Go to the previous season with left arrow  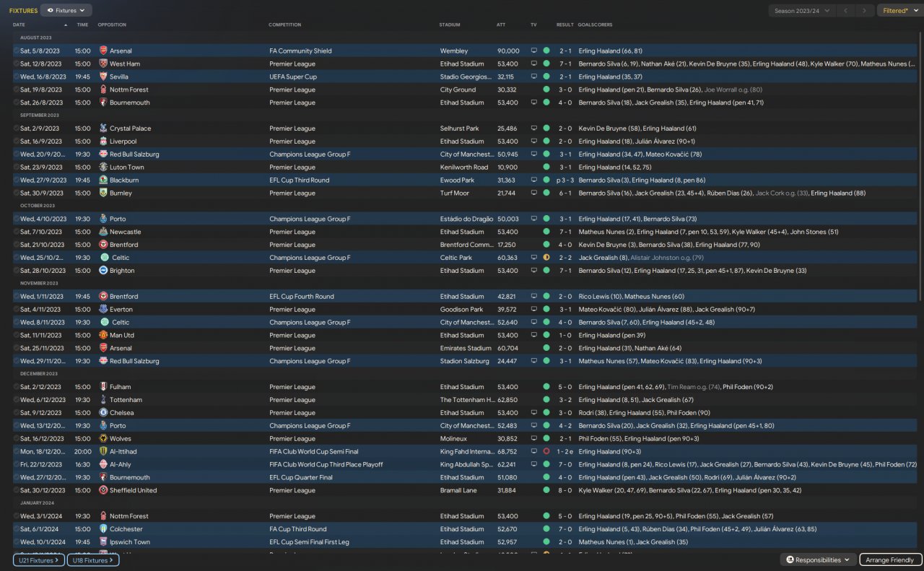pos(846,11)
